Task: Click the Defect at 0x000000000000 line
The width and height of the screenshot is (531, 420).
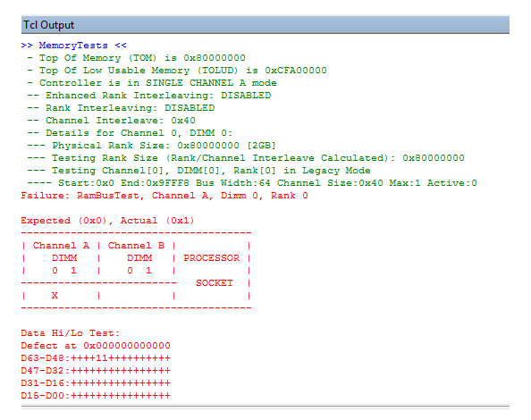Action: pos(96,346)
